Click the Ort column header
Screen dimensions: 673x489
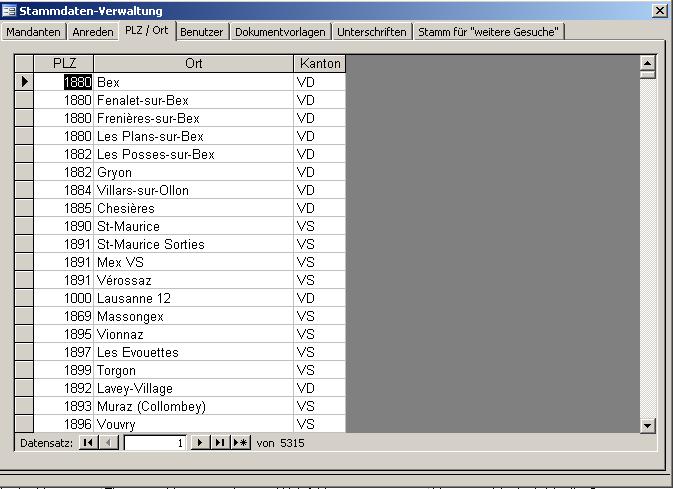point(193,63)
